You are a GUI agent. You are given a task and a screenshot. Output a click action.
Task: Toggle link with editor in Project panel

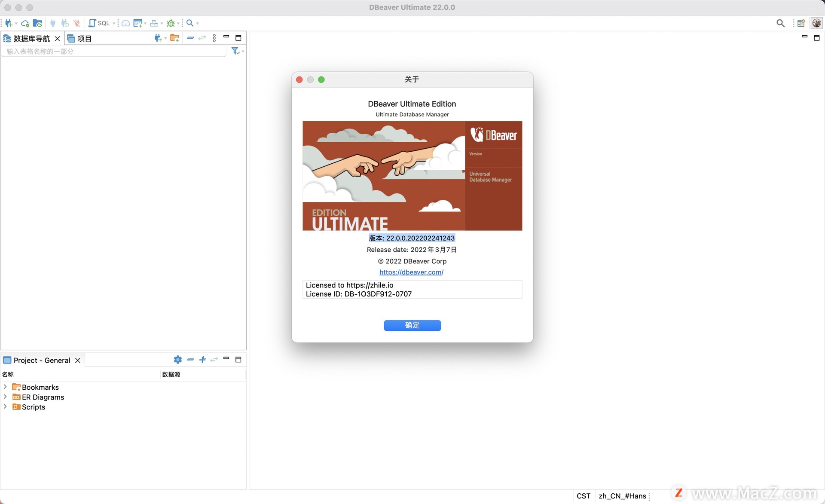point(214,360)
